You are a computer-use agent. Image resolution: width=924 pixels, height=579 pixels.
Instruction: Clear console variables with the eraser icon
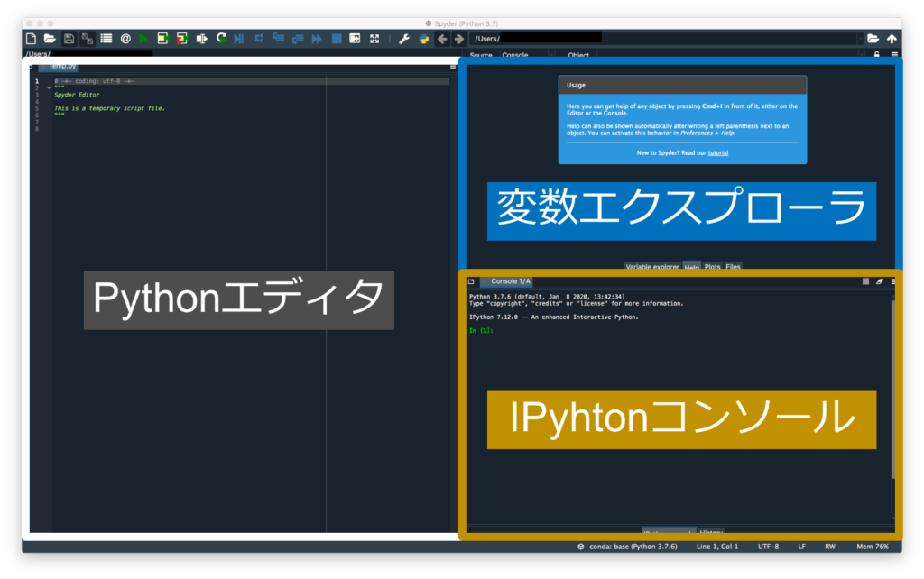tap(880, 281)
